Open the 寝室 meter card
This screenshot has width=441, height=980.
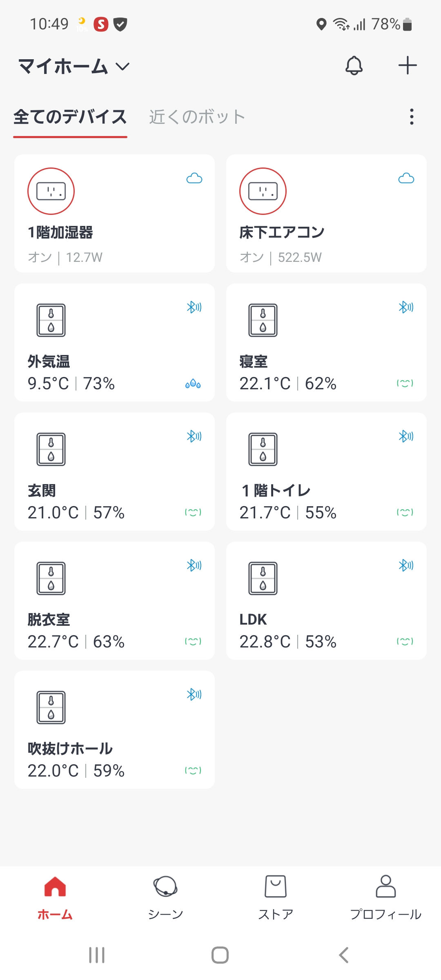[x=326, y=342]
